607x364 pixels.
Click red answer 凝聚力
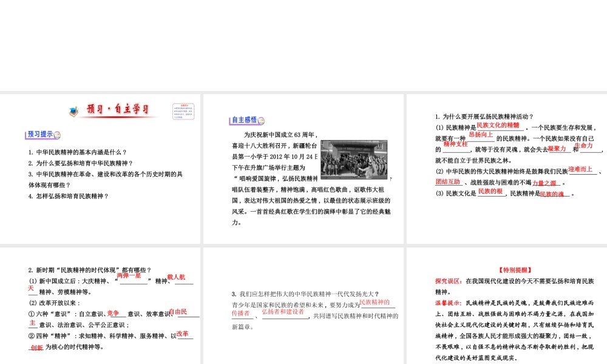tap(557, 149)
